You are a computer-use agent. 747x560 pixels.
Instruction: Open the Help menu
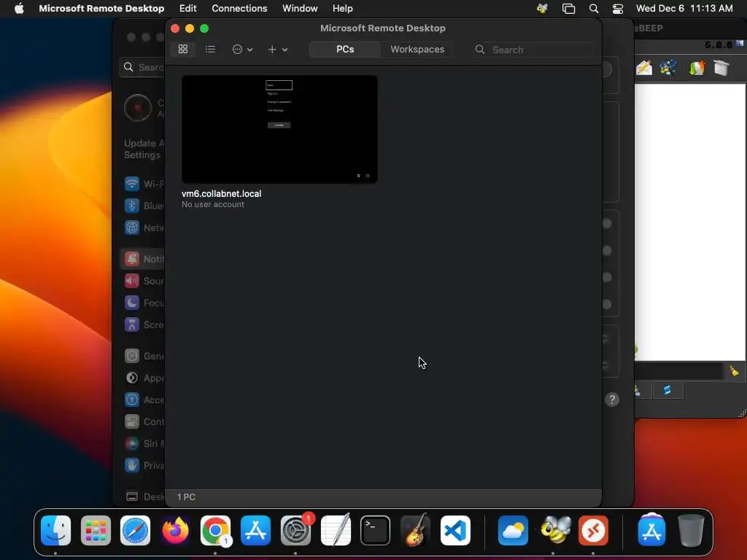343,8
